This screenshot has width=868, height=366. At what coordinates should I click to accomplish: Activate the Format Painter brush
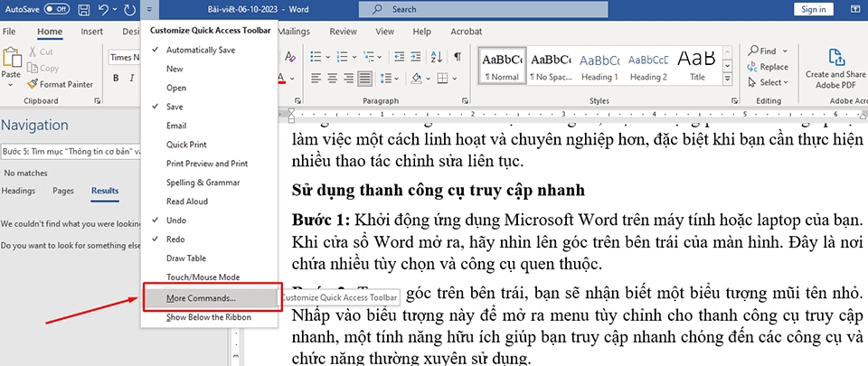point(60,85)
